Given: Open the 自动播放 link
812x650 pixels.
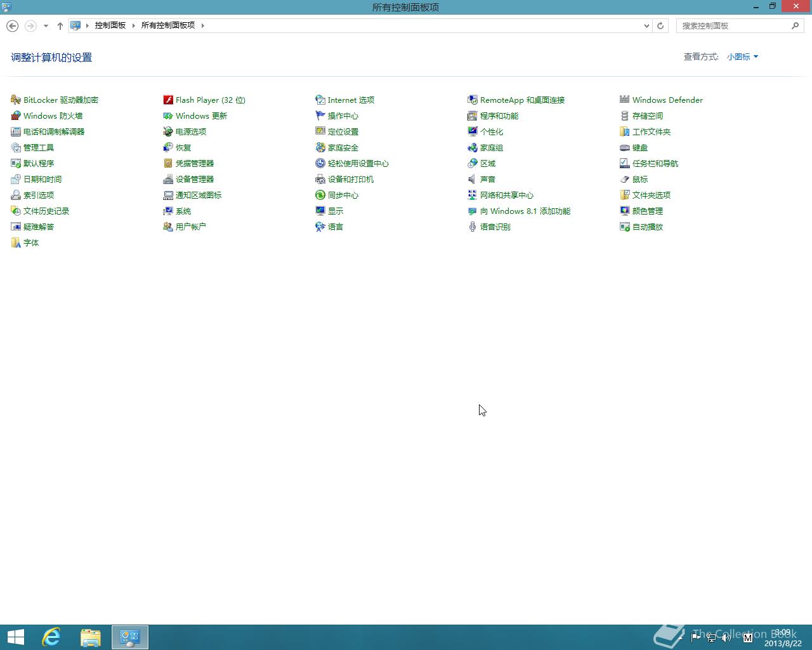Looking at the screenshot, I should click(647, 227).
